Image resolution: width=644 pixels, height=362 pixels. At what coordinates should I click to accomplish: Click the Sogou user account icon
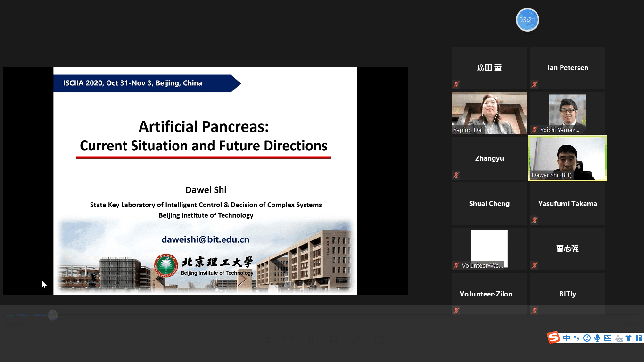coord(619,338)
